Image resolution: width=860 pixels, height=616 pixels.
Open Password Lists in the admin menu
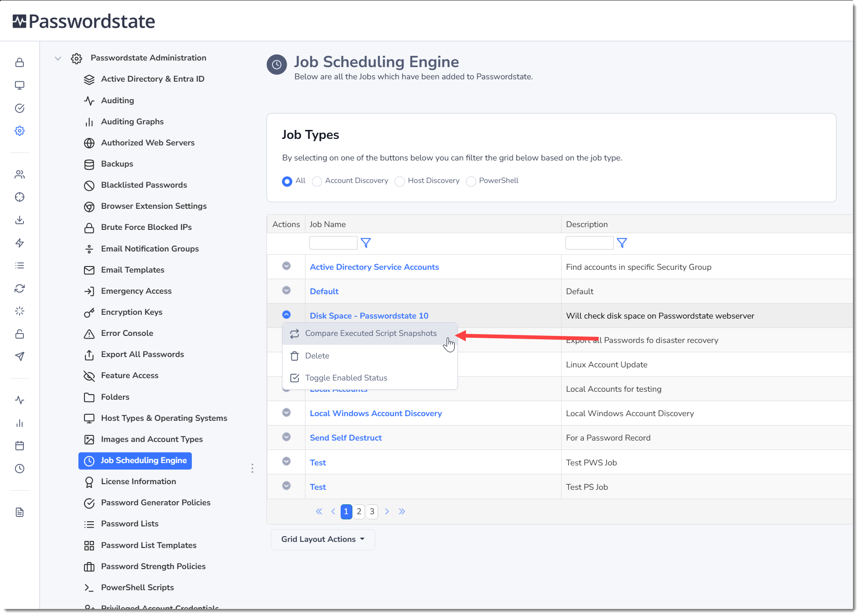pyautogui.click(x=129, y=524)
